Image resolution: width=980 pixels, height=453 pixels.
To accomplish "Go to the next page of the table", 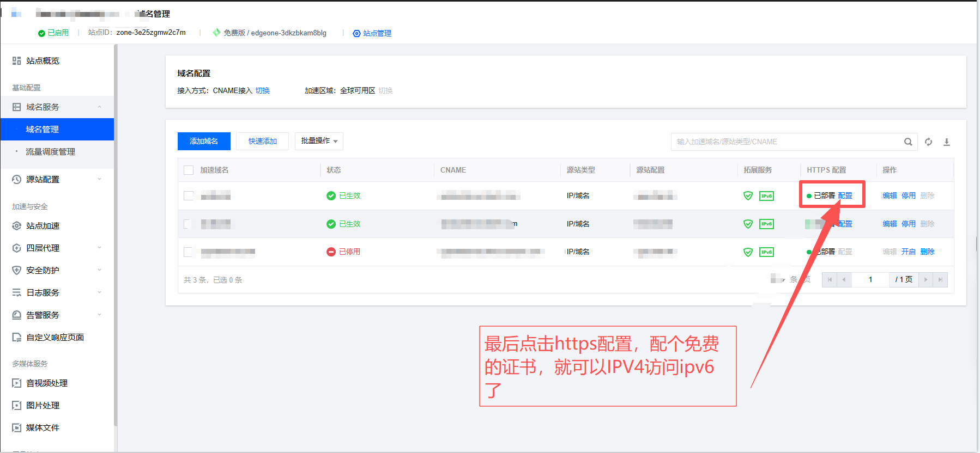I will (x=925, y=280).
